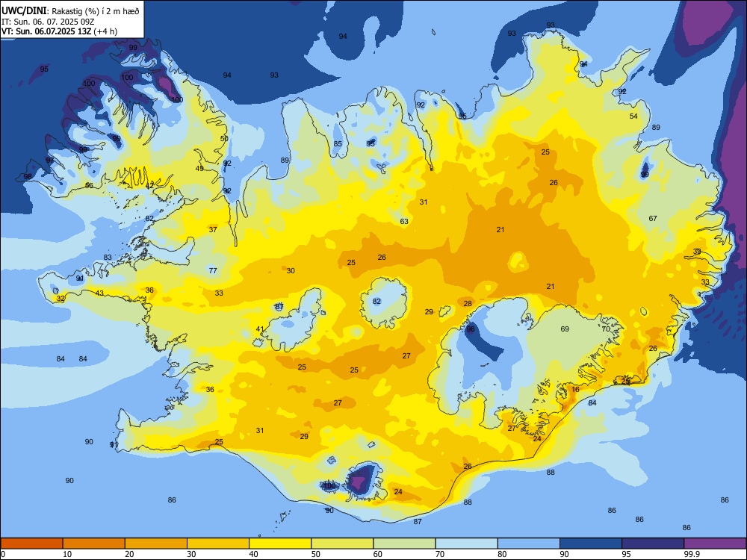Select the 20-30 amber legend swatch
The image size is (747, 560).
[156, 544]
